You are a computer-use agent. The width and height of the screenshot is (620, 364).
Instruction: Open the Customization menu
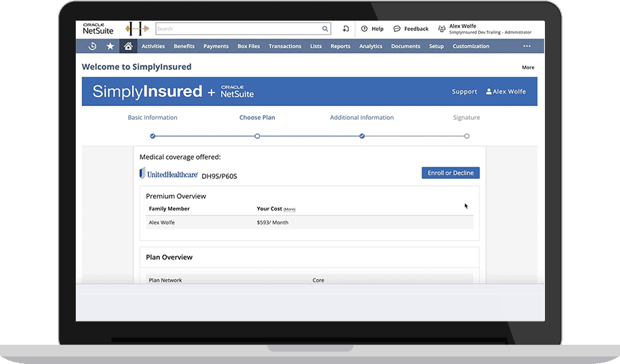(471, 46)
